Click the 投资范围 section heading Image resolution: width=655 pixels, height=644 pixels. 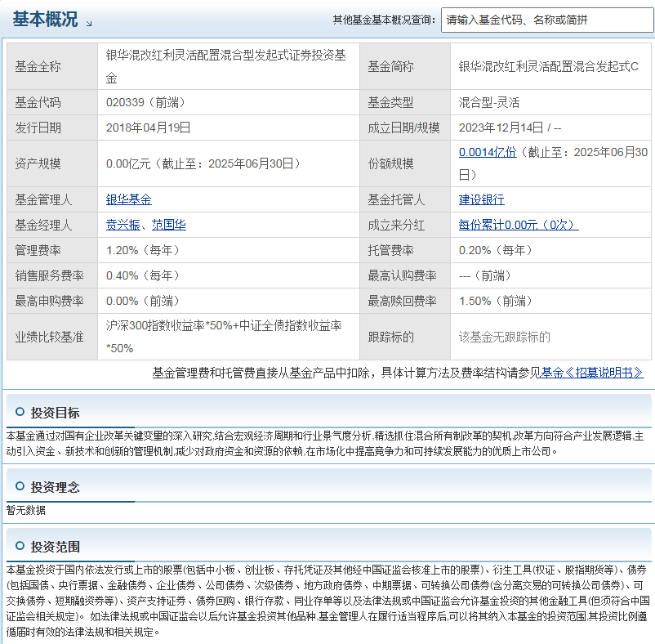(55, 547)
